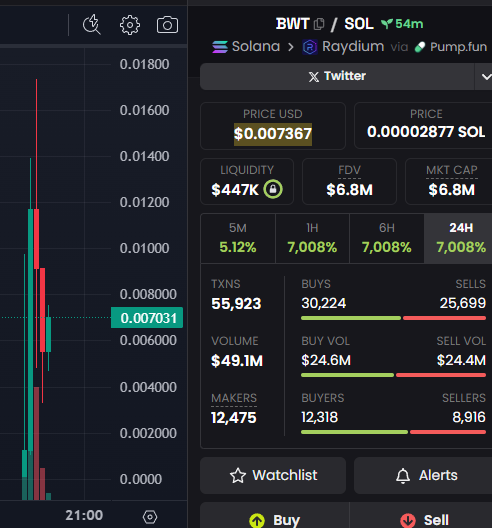The height and width of the screenshot is (528, 492).
Task: Click the $49.1M volume value
Action: 237,361
